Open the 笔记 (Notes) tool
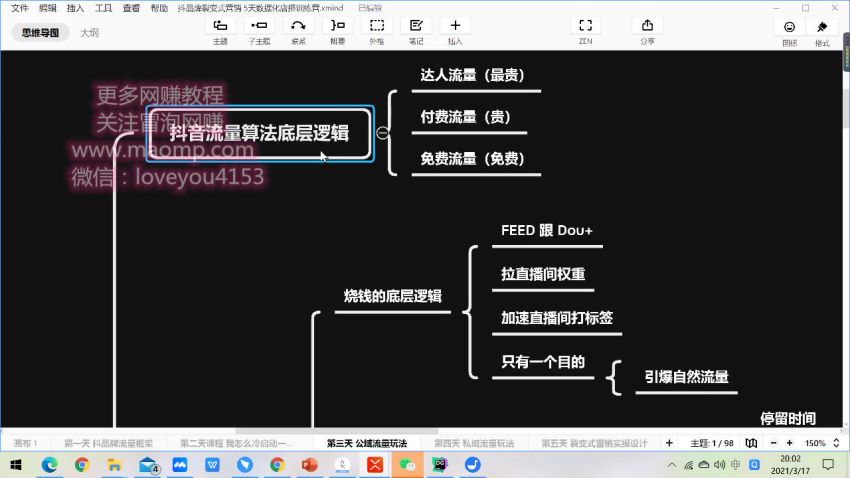The height and width of the screenshot is (478, 850). (416, 30)
